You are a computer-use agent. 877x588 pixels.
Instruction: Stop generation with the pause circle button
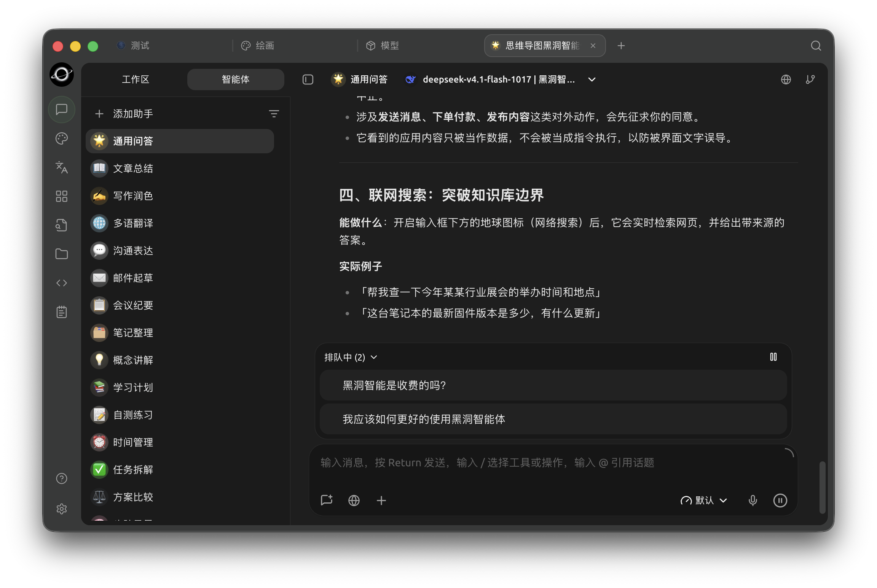[780, 501]
